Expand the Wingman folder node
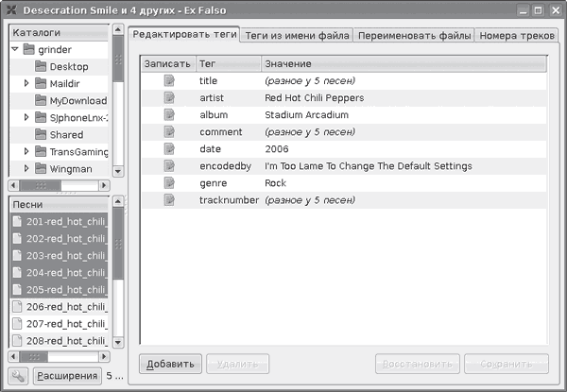Viewport: 567px width, 392px height. click(26, 169)
